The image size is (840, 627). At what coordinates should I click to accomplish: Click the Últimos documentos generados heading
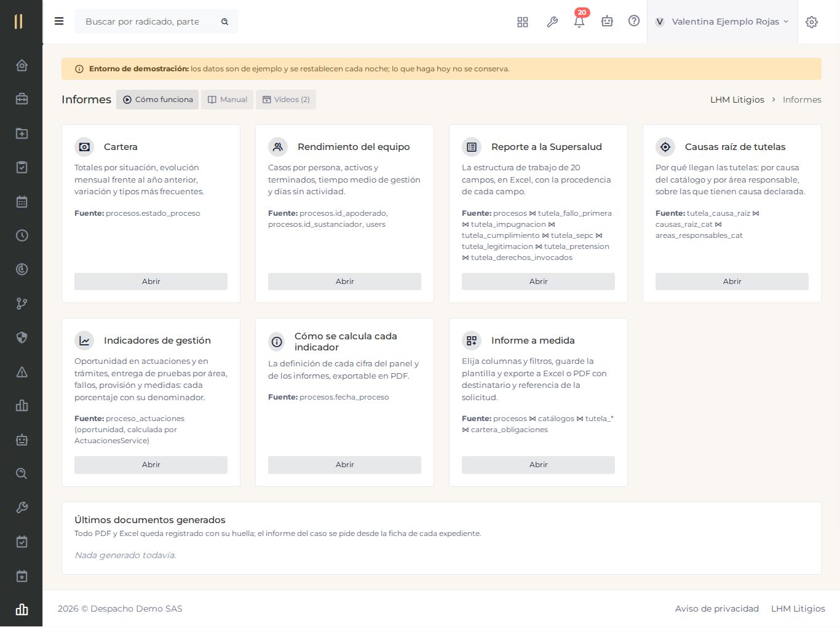pos(150,520)
